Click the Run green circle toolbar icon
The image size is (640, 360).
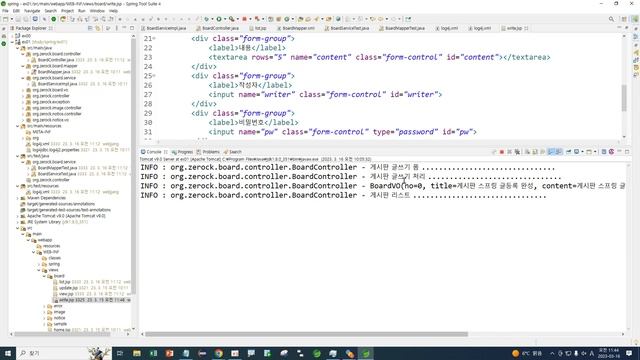219,19
